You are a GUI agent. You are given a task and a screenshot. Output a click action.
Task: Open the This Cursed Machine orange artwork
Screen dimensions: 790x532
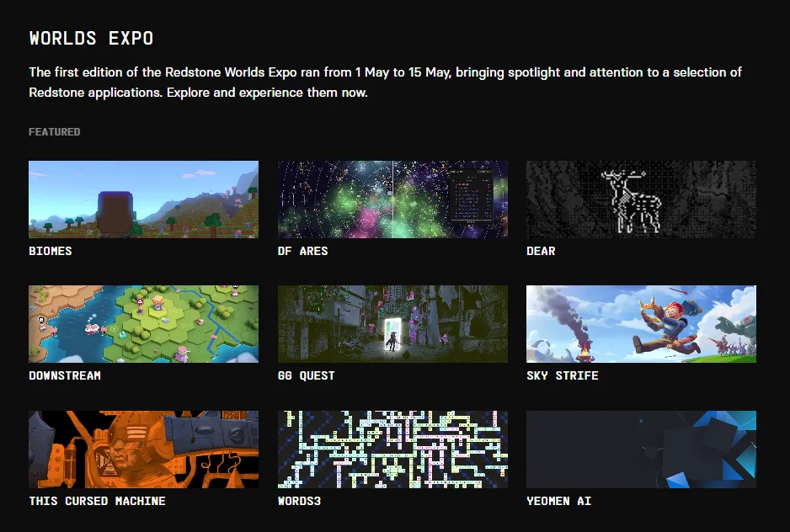[x=143, y=450]
